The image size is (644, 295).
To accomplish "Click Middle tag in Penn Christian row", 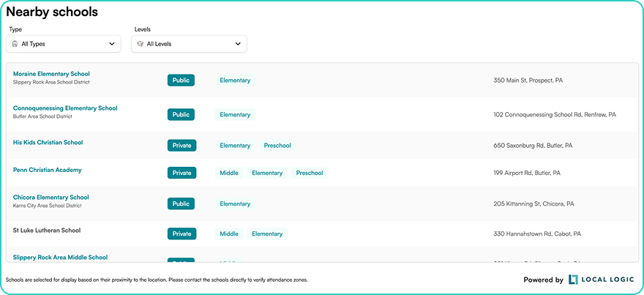I will 229,173.
